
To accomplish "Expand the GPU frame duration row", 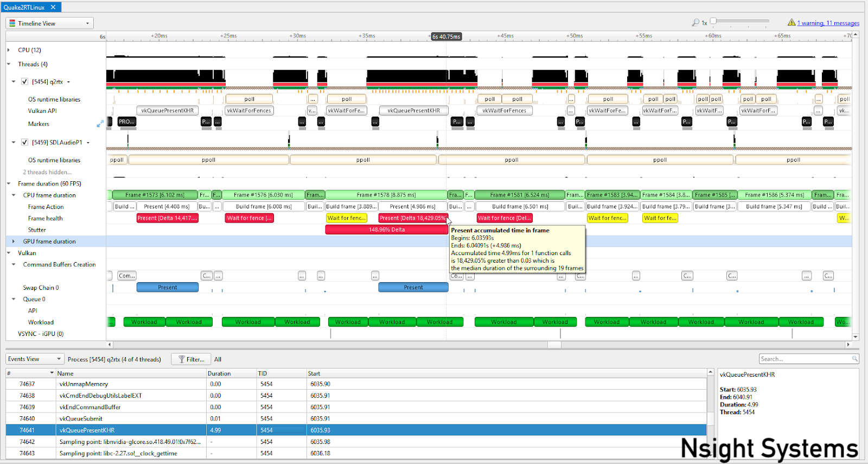I will pyautogui.click(x=14, y=241).
